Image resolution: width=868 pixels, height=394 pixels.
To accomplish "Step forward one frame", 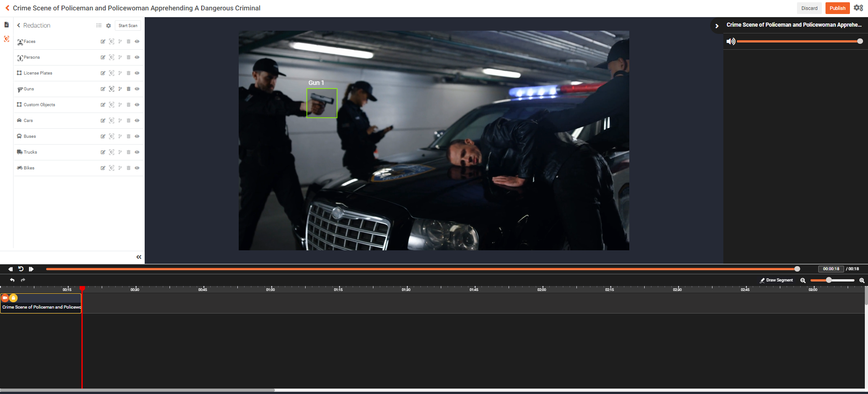I will pos(31,269).
